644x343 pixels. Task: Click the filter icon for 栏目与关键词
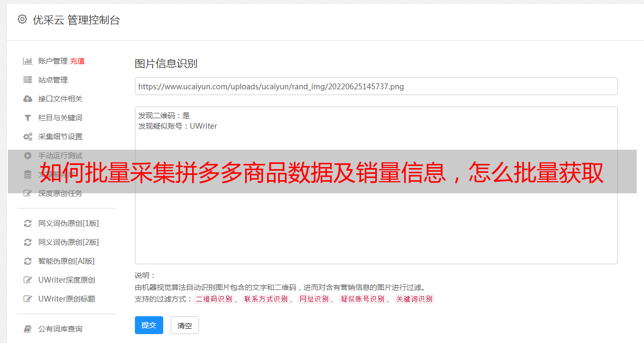28,118
